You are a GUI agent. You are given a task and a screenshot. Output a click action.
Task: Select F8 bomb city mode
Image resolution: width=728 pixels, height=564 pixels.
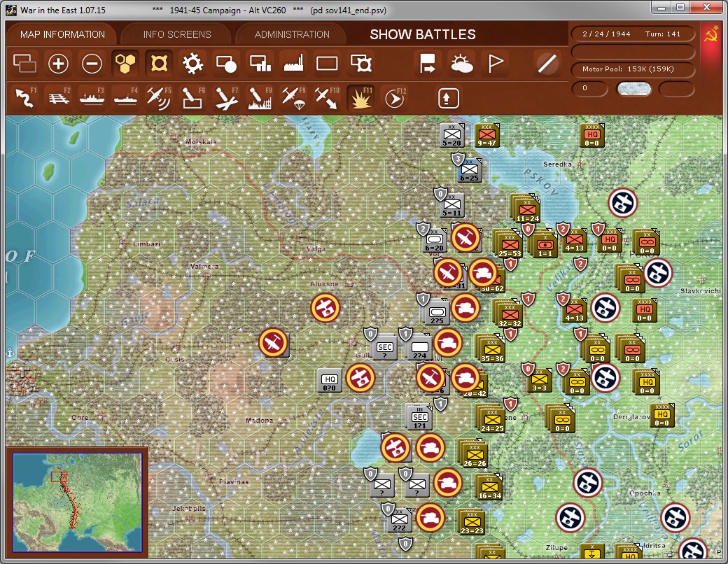pos(260,98)
